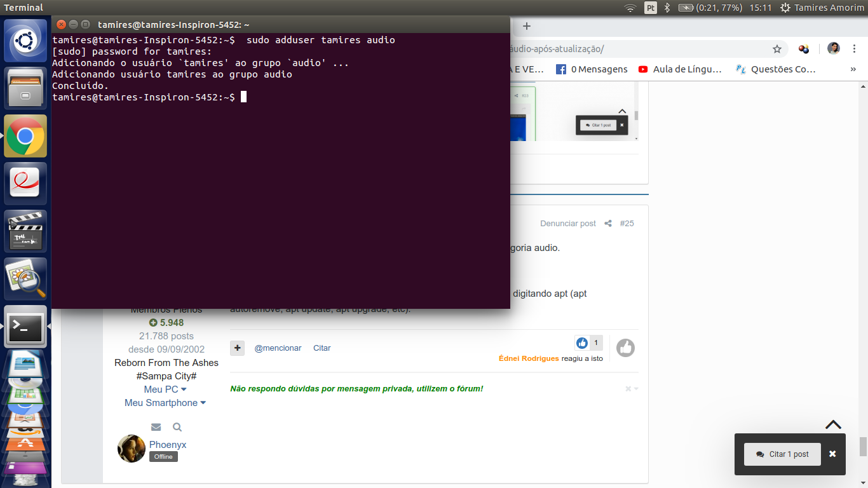Click the '5.948' reputation score
The width and height of the screenshot is (868, 488).
[166, 323]
